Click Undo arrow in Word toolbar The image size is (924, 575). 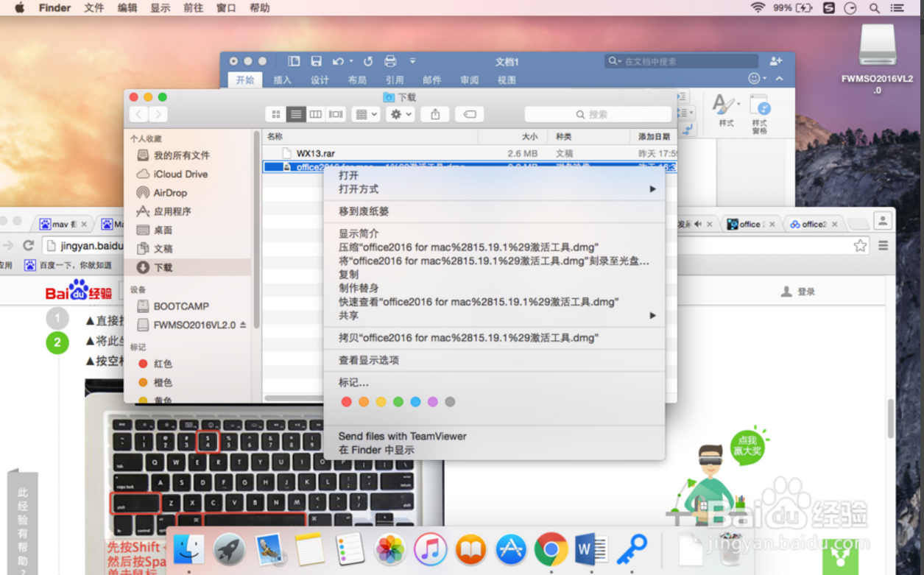coord(338,61)
